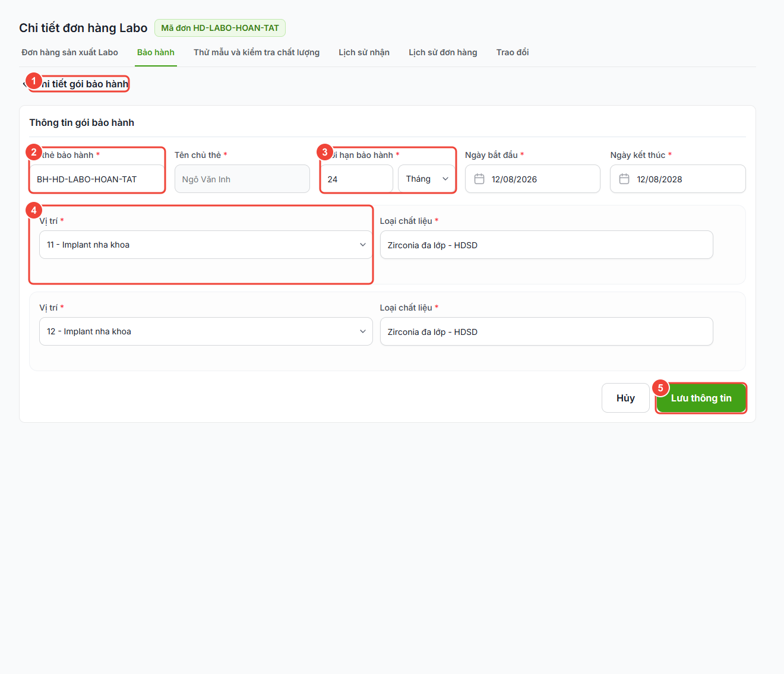Select the Bảo hành tab
The height and width of the screenshot is (674, 784).
[x=156, y=52]
